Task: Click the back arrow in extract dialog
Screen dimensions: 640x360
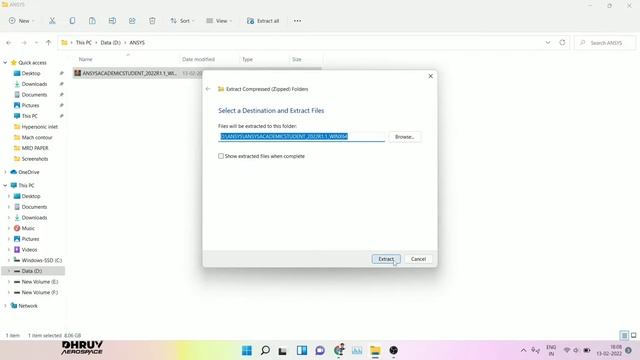Action: tap(208, 89)
